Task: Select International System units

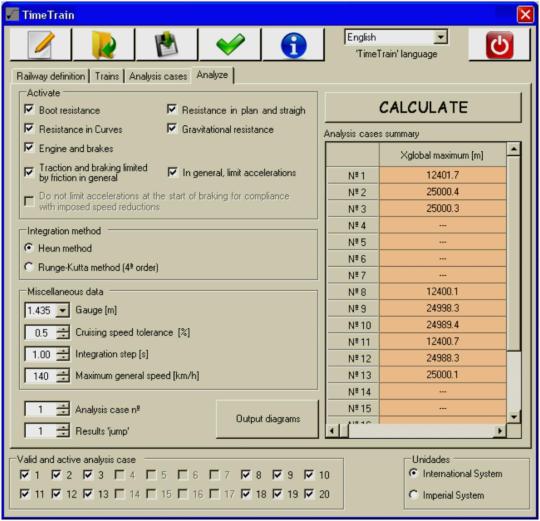Action: coord(413,473)
